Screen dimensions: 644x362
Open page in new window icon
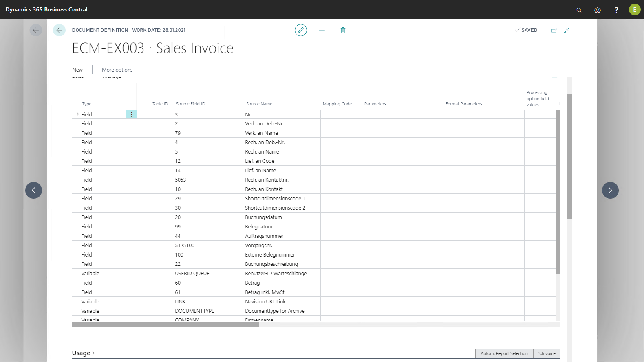pyautogui.click(x=554, y=30)
